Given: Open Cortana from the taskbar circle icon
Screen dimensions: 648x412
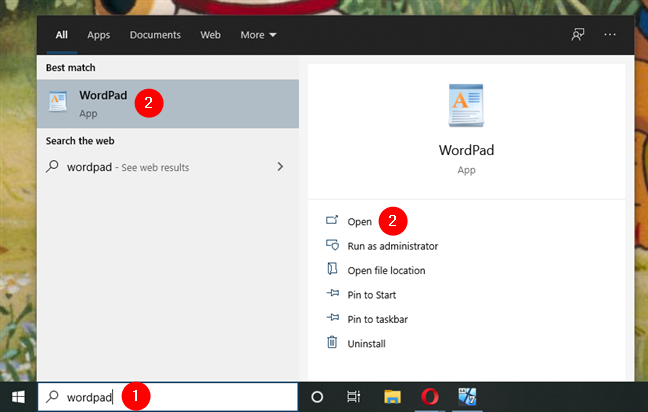Looking at the screenshot, I should pyautogui.click(x=317, y=396).
